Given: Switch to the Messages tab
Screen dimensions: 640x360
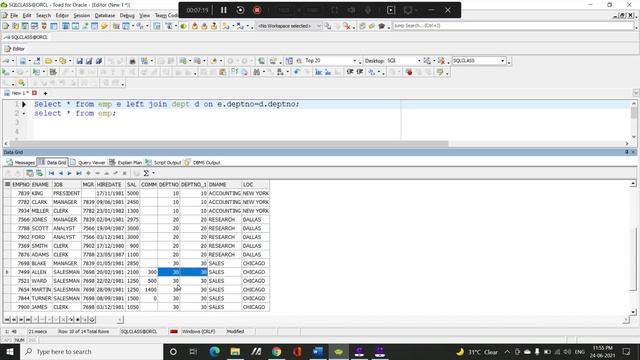Looking at the screenshot, I should point(21,162).
